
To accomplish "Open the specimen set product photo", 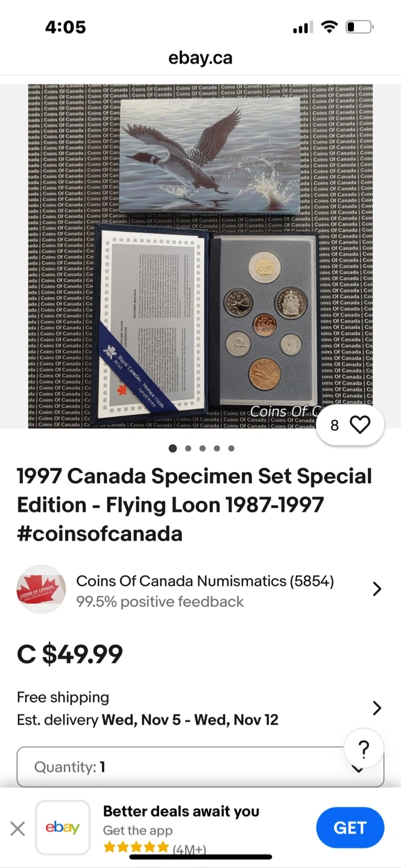I will [x=200, y=256].
